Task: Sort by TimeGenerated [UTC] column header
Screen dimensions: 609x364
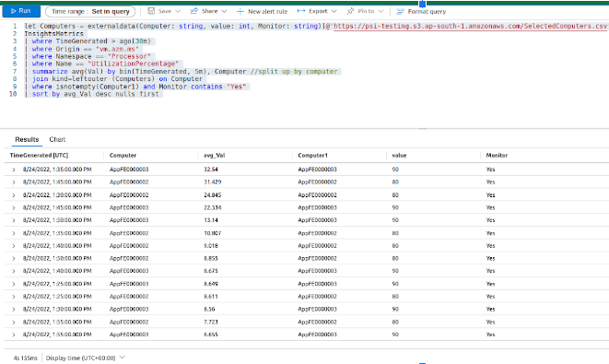Action: point(39,155)
